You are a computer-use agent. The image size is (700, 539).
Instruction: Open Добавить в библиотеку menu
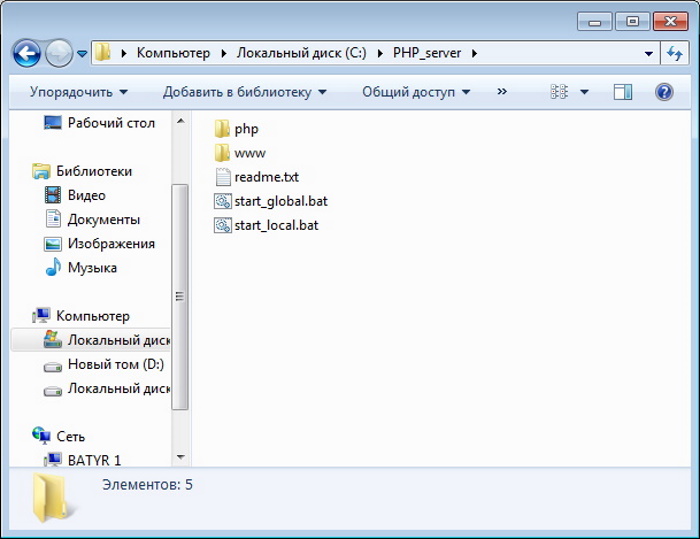[x=244, y=92]
